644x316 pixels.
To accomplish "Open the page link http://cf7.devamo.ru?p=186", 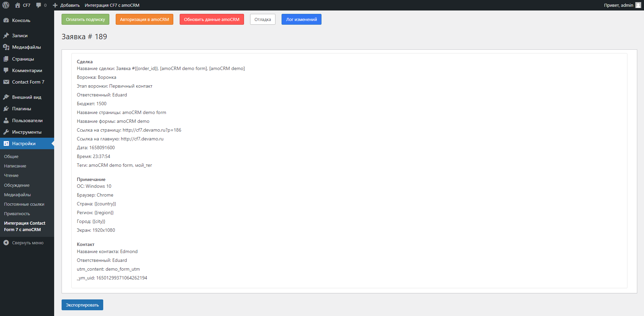I will 152,130.
